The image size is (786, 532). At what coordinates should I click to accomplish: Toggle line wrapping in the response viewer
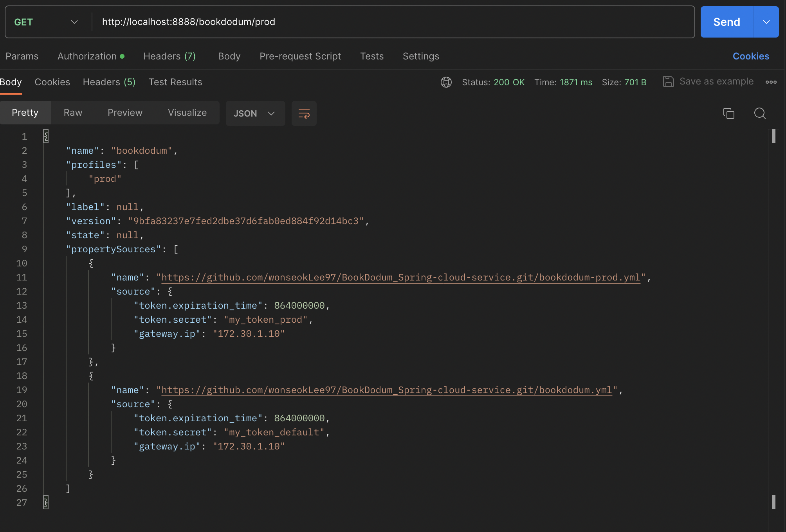pos(304,113)
